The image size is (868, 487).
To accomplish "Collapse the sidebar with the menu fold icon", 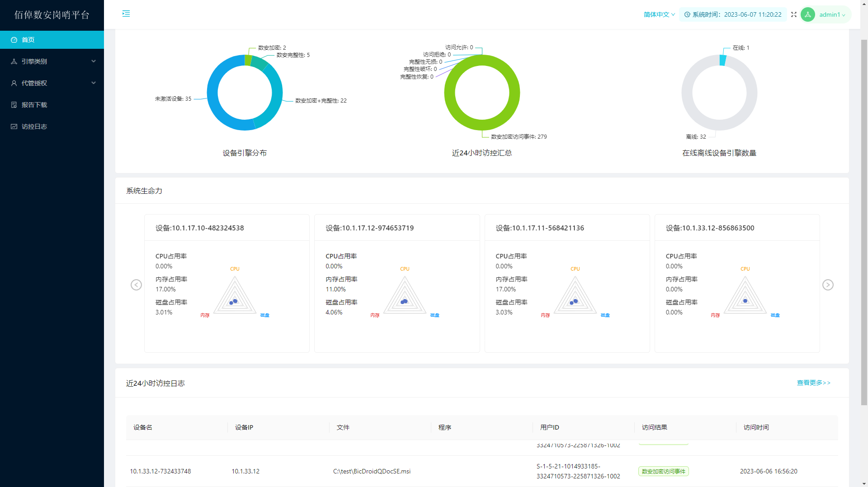I will click(x=126, y=14).
